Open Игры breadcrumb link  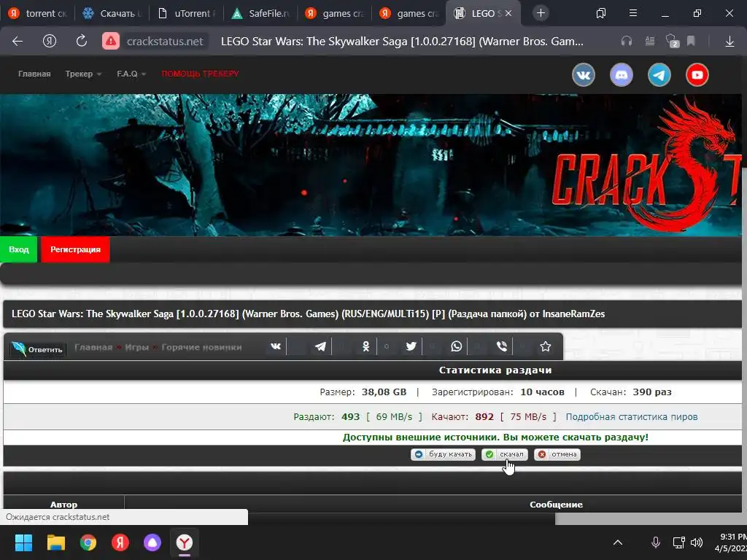pos(136,347)
